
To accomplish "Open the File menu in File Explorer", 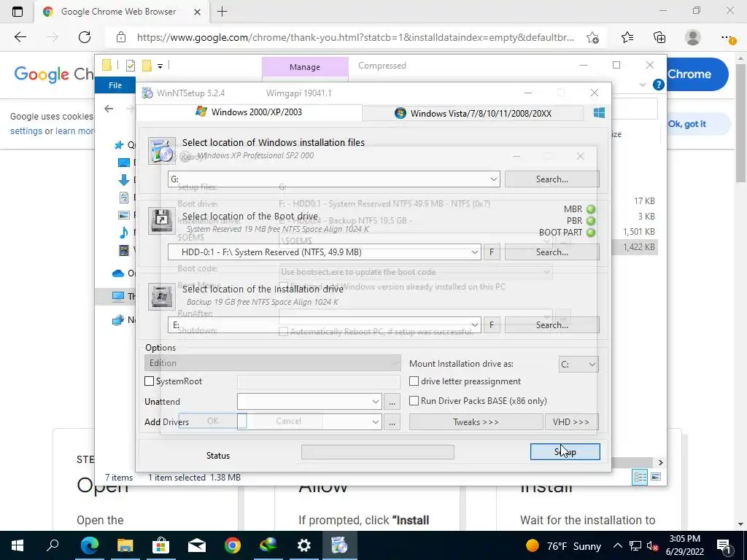I will coord(115,85).
